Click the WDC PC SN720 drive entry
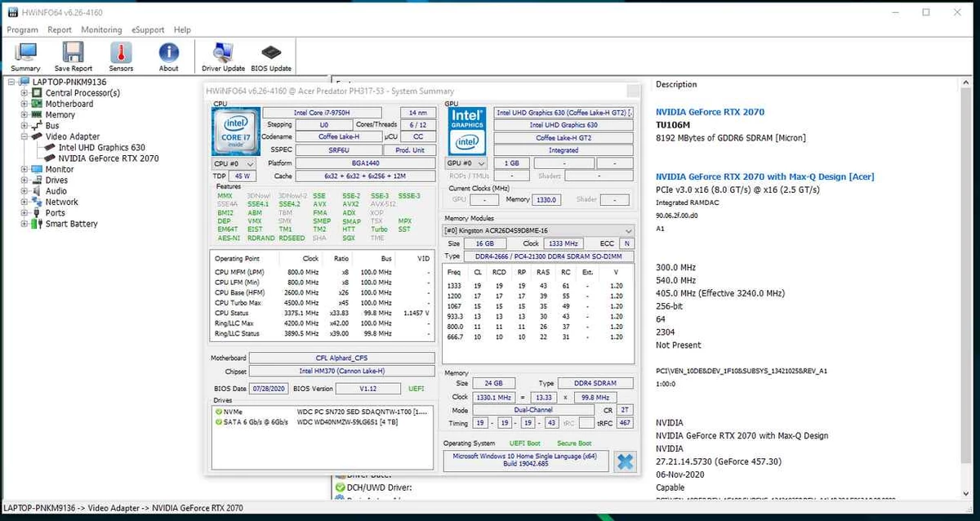 click(x=360, y=411)
